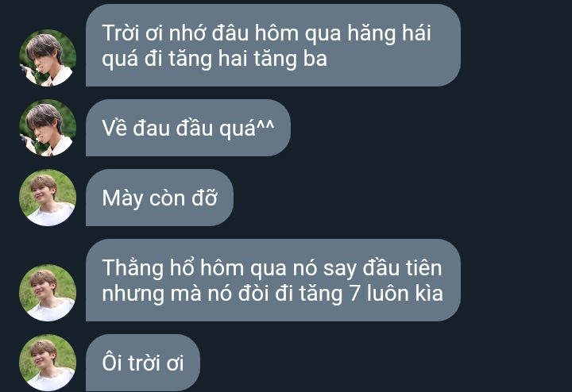Image resolution: width=572 pixels, height=392 pixels.
Task: Click the '^^' emoticon in second message
Action: 265,125
